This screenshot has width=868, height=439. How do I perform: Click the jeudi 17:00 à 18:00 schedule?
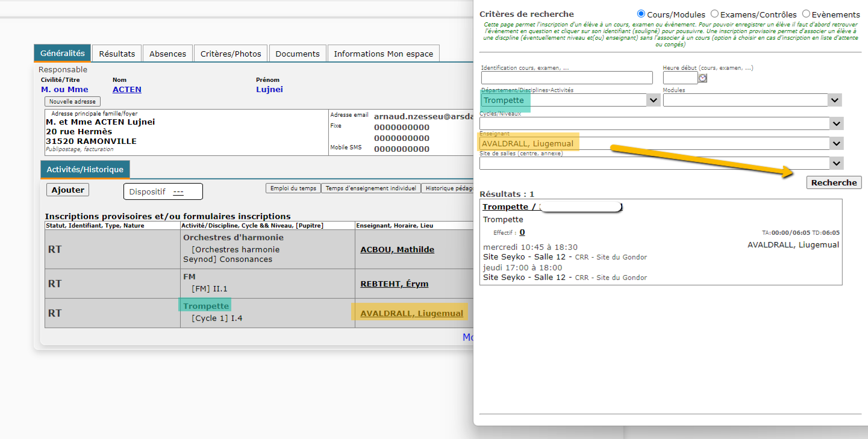click(x=523, y=267)
